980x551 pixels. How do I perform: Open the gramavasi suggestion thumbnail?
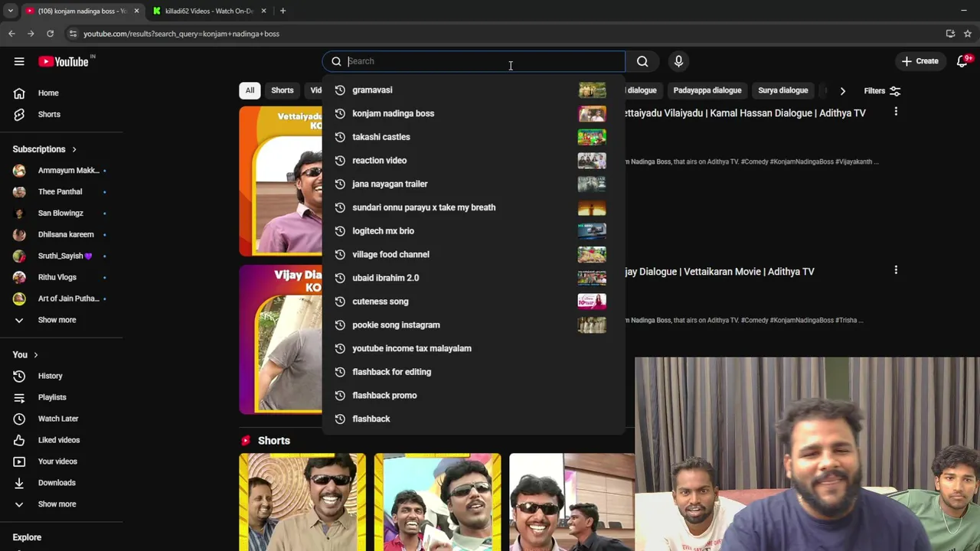click(x=592, y=90)
